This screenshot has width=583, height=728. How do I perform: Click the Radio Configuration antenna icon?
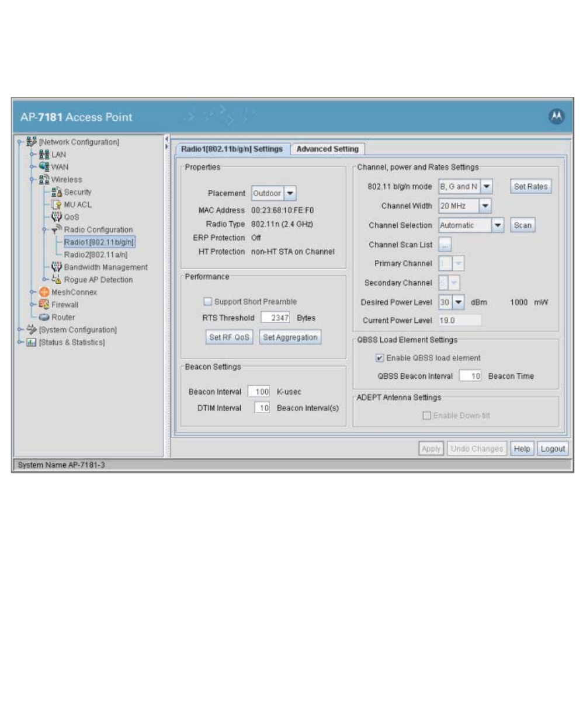tap(57, 229)
